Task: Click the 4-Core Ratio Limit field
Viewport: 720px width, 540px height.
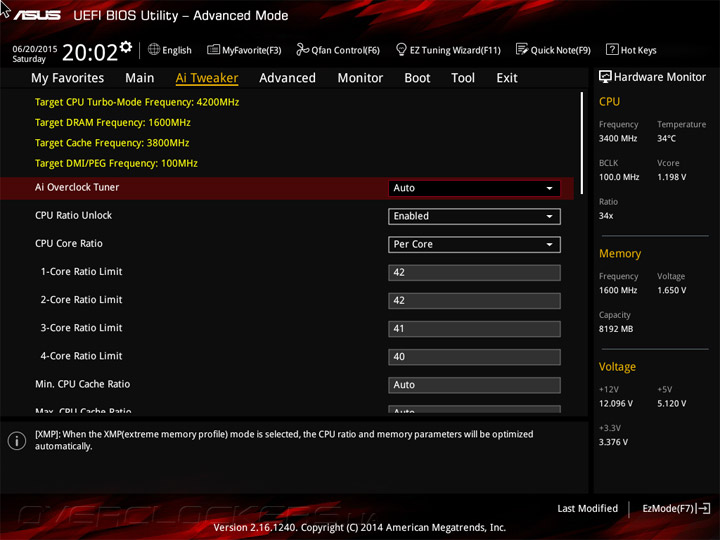Action: [474, 357]
